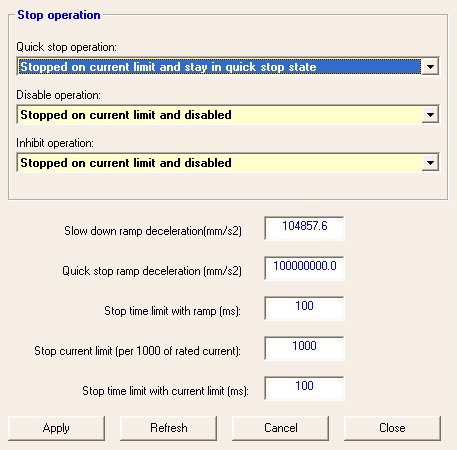
Task: Click the Stop current limit value field
Action: pyautogui.click(x=304, y=348)
